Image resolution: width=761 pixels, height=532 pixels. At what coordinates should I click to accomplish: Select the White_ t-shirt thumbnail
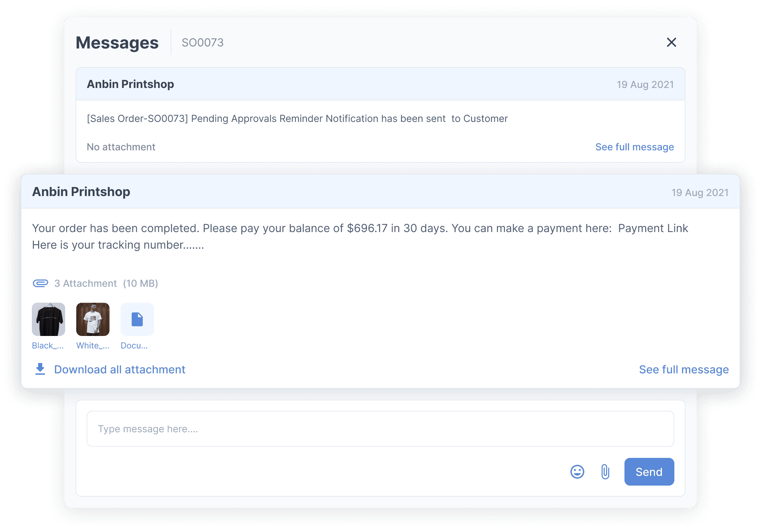click(93, 319)
